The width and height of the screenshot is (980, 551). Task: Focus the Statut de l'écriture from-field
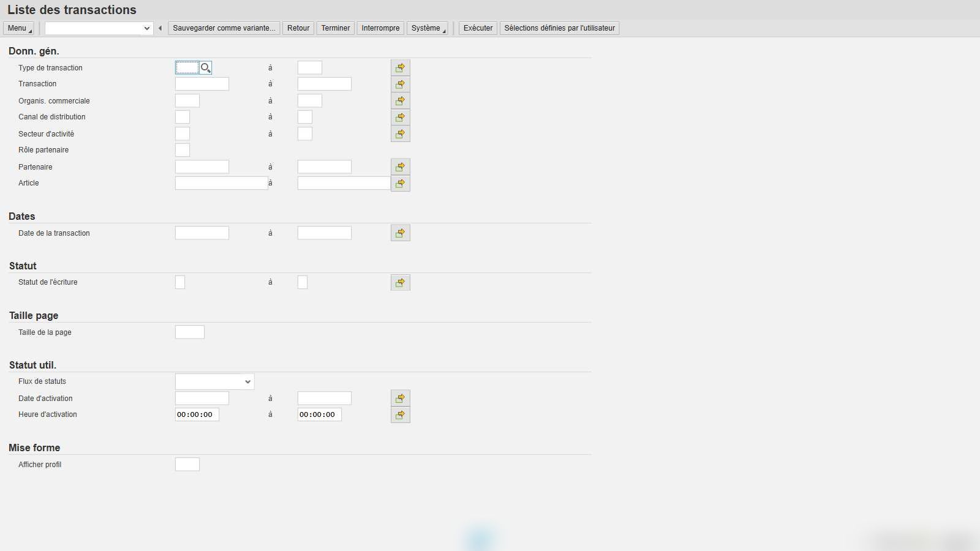[180, 282]
